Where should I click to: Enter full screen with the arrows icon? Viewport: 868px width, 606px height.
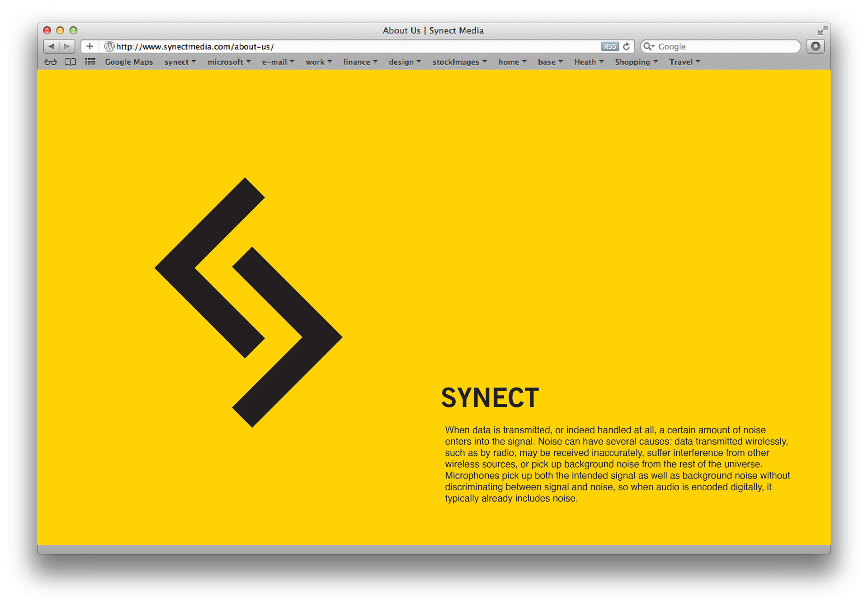click(822, 30)
